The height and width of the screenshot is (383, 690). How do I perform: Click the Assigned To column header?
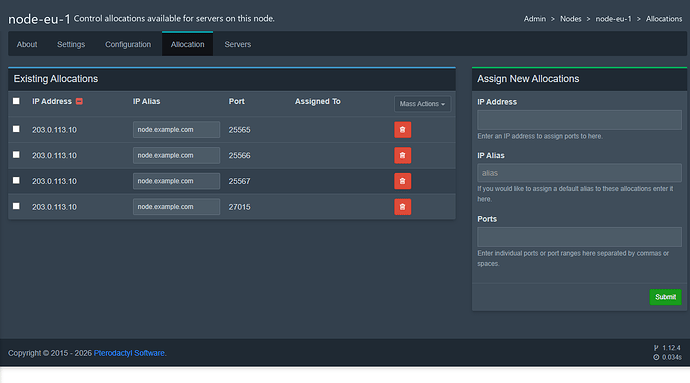tap(317, 101)
